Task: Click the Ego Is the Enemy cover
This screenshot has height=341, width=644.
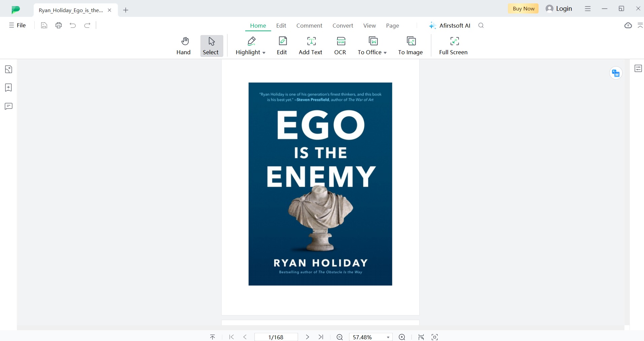Action: pos(320,184)
